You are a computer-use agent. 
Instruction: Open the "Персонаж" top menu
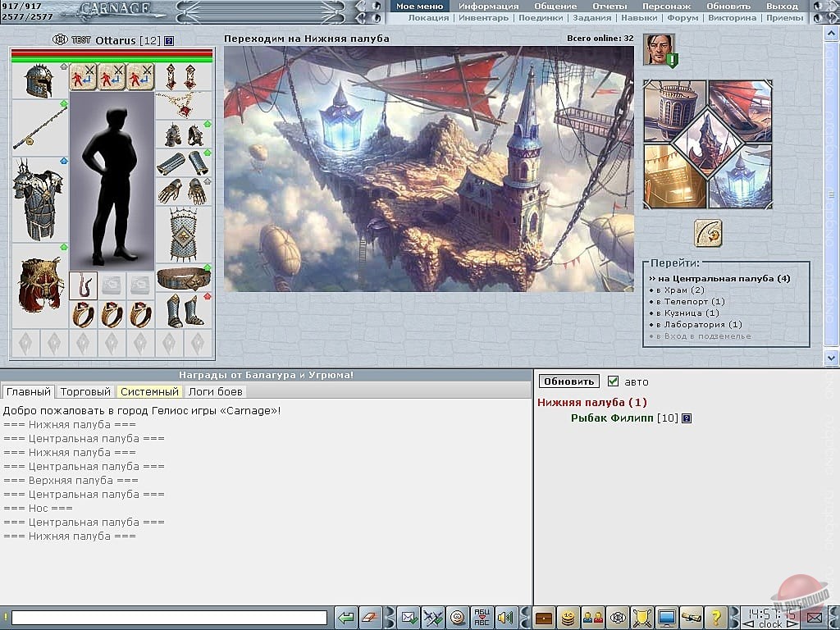665,6
